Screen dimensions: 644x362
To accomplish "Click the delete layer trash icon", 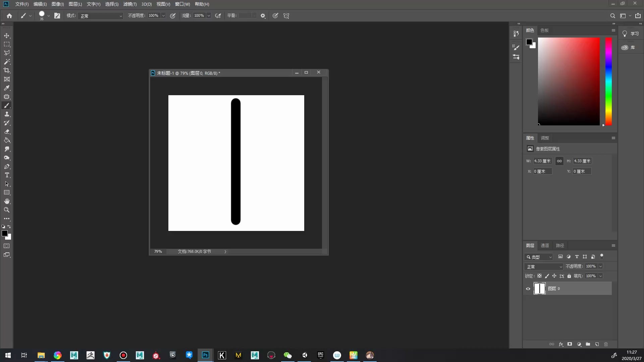I will tap(606, 344).
